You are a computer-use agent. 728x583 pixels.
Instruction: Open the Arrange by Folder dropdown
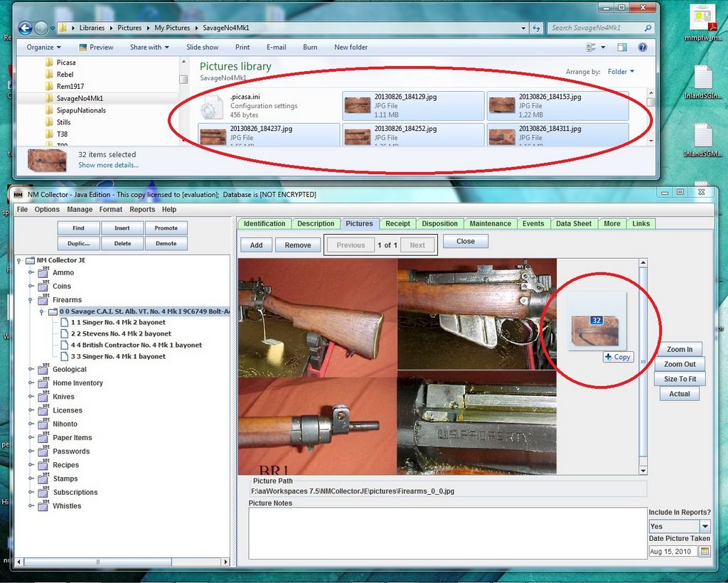click(x=621, y=72)
